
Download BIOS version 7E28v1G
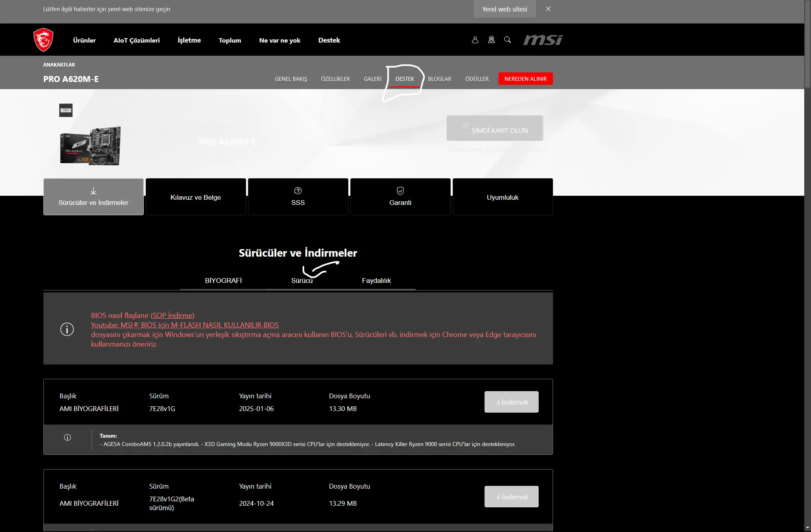(512, 402)
